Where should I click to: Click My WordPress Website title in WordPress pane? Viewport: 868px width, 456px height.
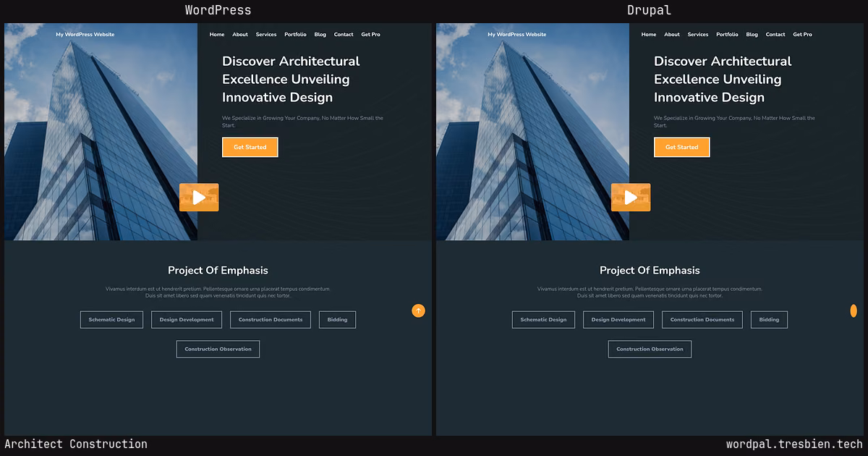(x=85, y=35)
